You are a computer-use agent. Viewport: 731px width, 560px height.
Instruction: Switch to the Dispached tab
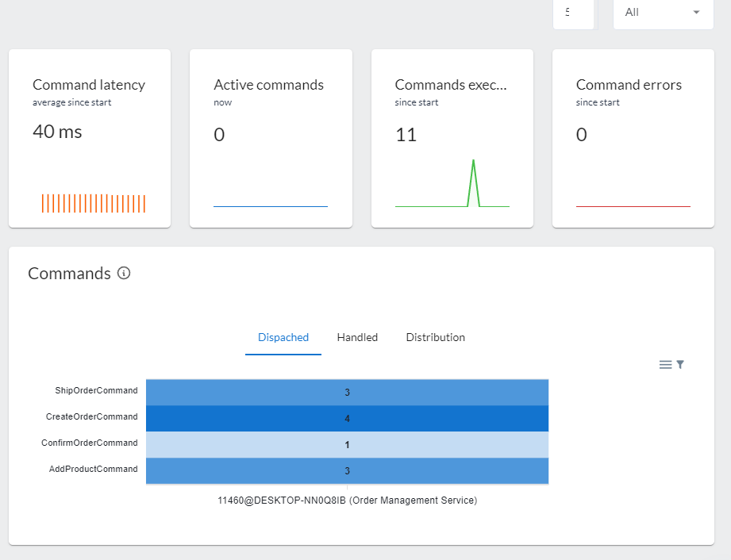283,337
